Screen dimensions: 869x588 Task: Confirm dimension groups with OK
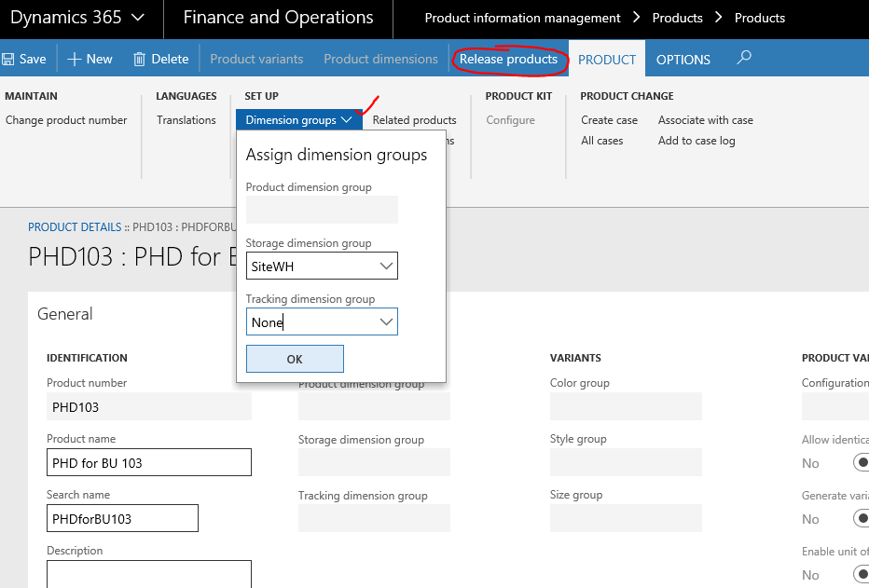point(295,359)
